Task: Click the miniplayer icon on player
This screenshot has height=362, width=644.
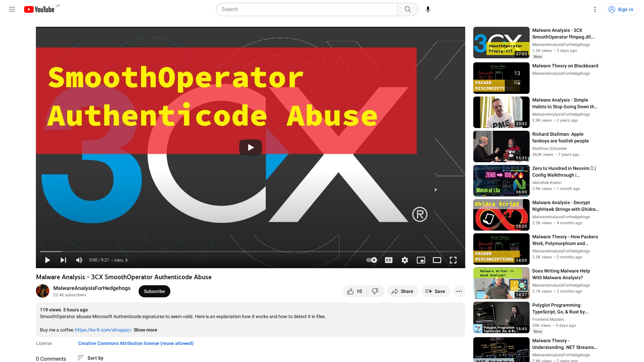Action: click(x=421, y=260)
